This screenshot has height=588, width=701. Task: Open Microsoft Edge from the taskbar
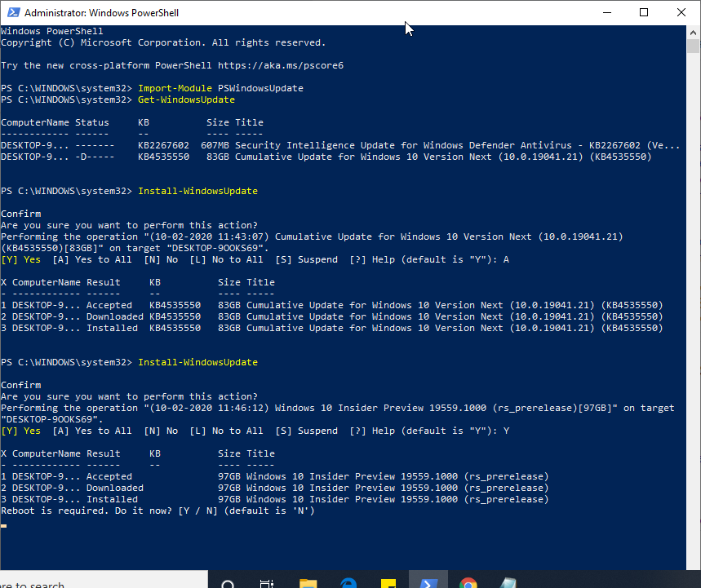point(348,582)
